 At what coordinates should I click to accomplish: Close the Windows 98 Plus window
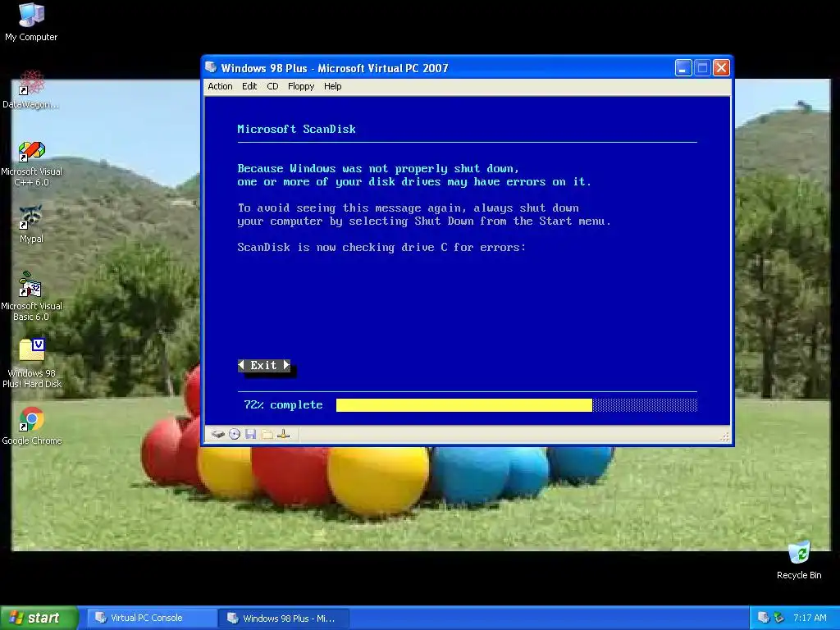tap(722, 68)
